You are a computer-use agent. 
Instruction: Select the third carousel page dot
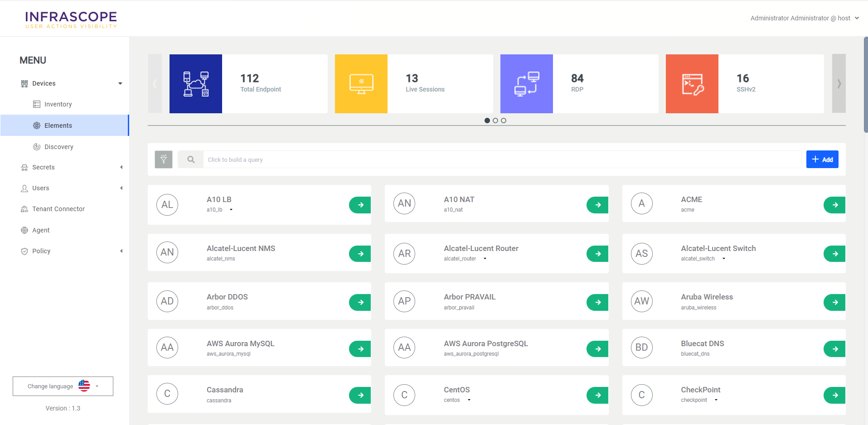504,121
